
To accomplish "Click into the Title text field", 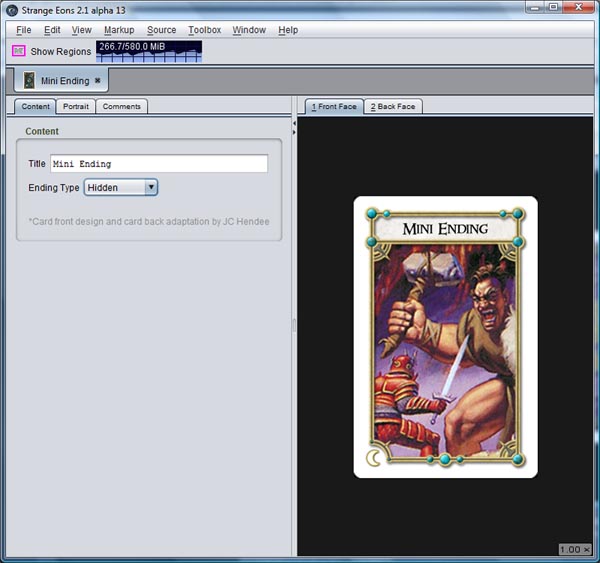I will click(159, 164).
